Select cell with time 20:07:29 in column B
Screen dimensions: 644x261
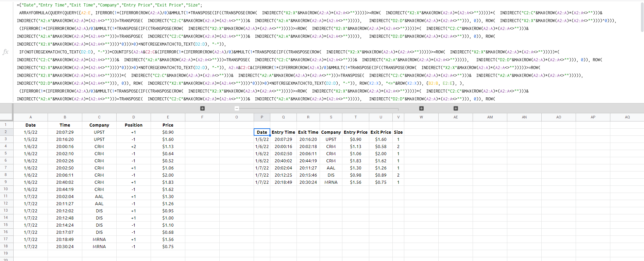(x=65, y=132)
